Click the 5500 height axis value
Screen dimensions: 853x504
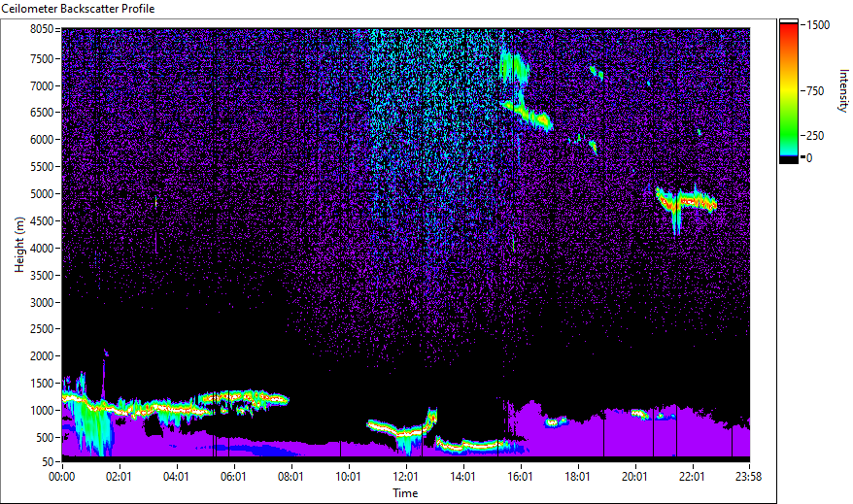[42, 167]
